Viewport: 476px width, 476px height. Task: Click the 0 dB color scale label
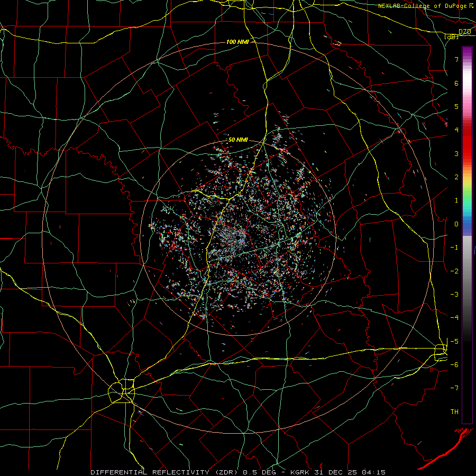pos(456,224)
